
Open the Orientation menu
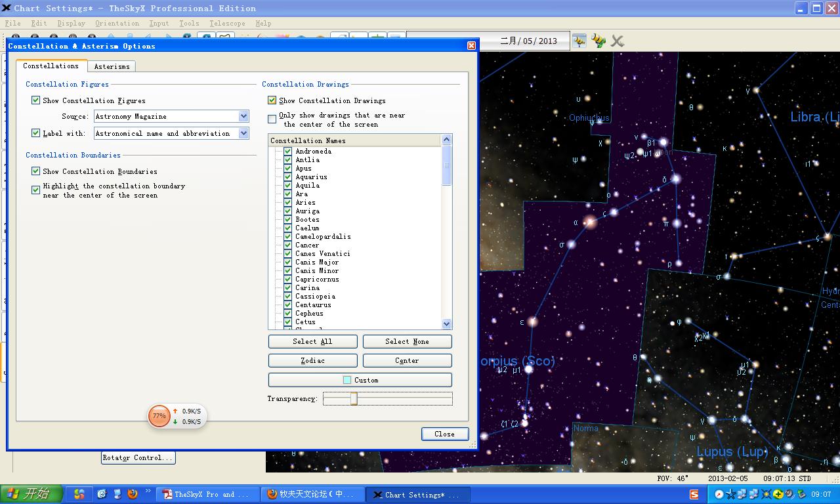pyautogui.click(x=117, y=23)
